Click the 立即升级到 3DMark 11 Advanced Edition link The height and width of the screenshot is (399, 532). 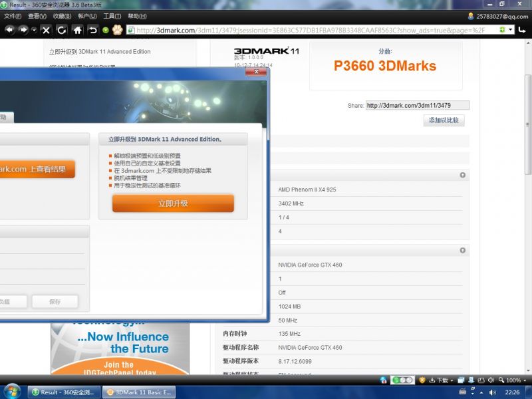coord(100,52)
